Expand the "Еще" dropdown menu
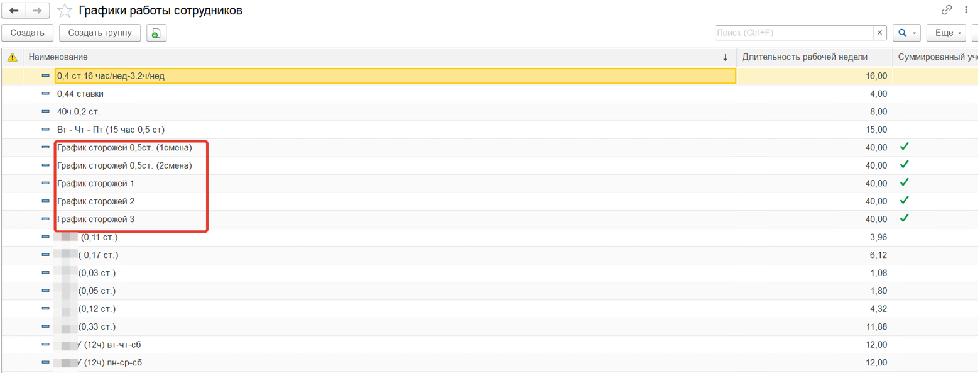This screenshot has width=980, height=373. (945, 33)
